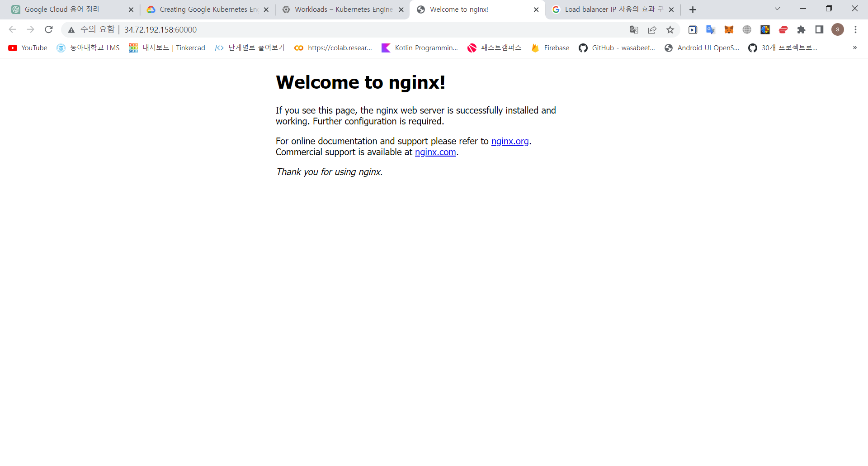Reload the nginx page
868x466 pixels.
[49, 29]
